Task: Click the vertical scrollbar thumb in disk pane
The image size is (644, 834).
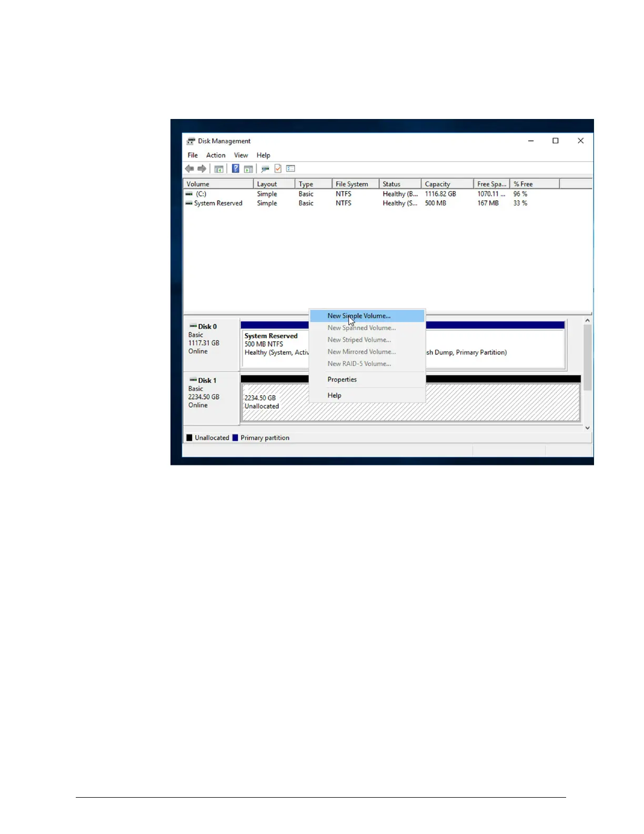Action: 588,358
